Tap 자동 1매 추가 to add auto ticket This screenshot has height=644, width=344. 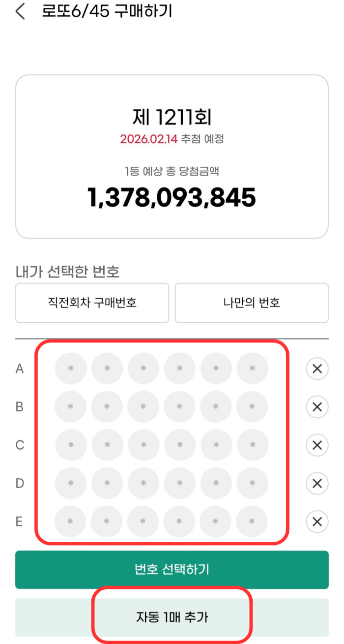click(172, 617)
